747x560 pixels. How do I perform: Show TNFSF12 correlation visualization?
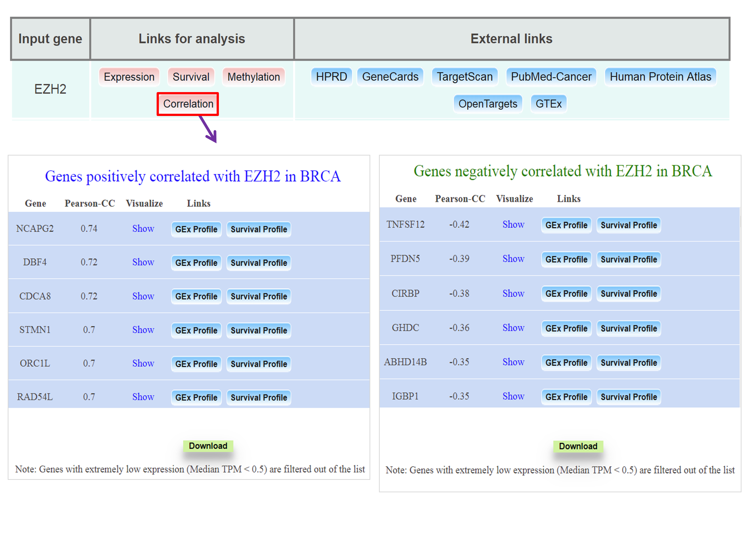(x=513, y=224)
